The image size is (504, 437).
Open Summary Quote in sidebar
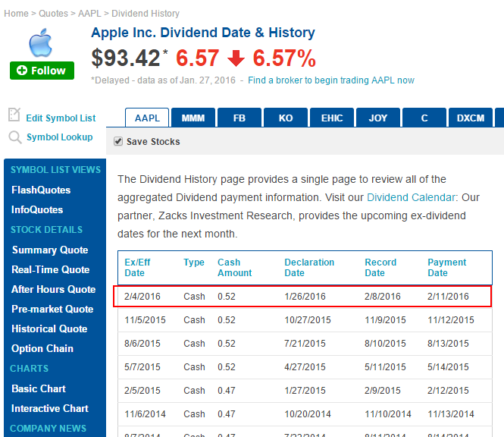[50, 250]
